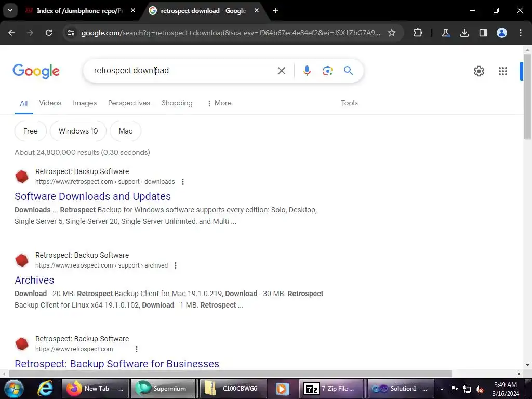Switch to the Solution1 window in the taskbar
The height and width of the screenshot is (399, 532).
click(x=401, y=389)
